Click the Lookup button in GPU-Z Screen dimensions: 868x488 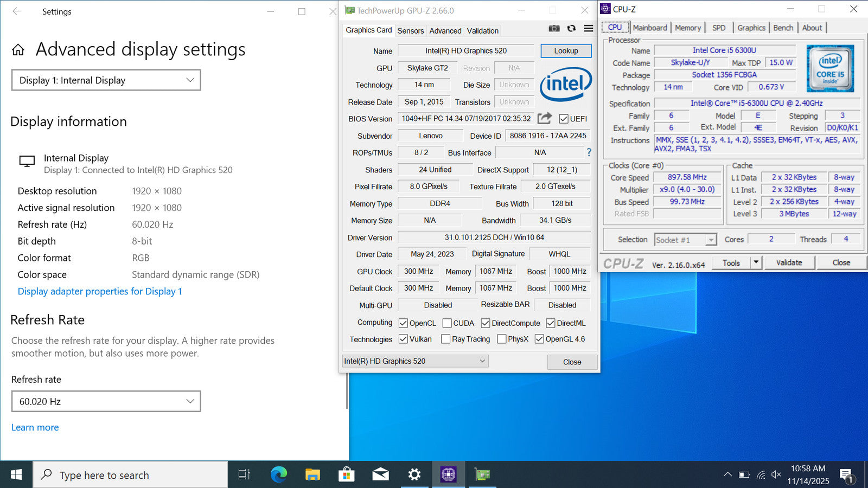566,50
